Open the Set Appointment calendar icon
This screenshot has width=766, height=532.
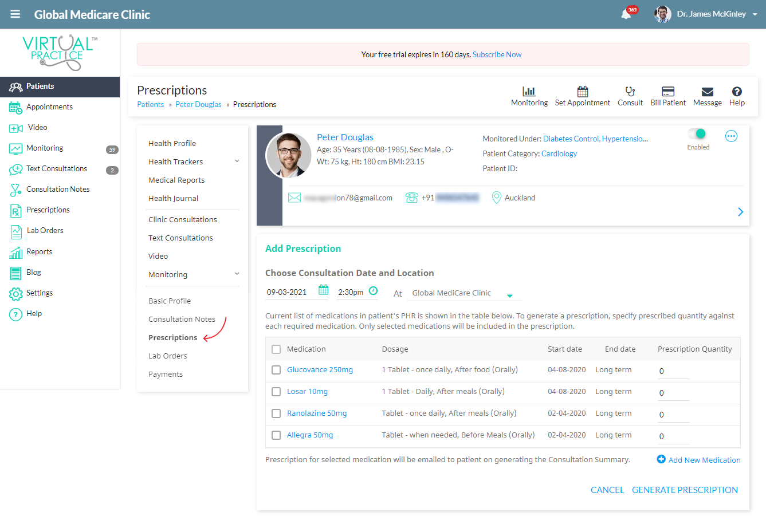coord(583,91)
